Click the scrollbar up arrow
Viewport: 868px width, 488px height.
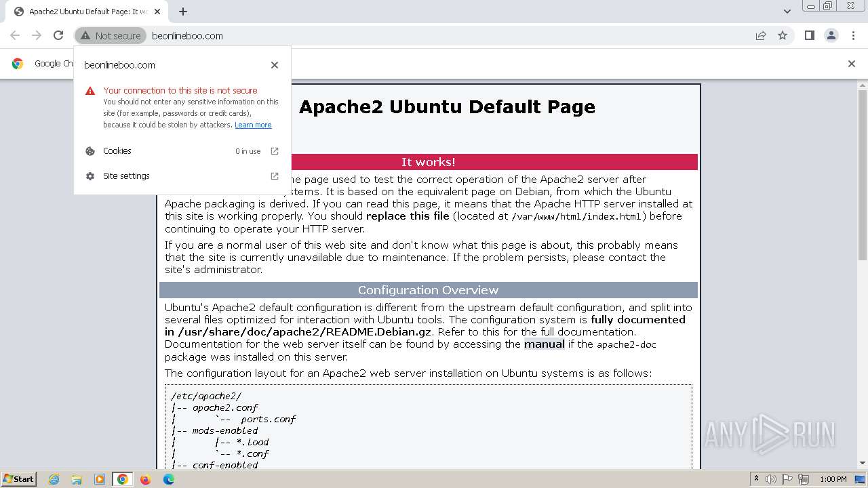pos(863,85)
